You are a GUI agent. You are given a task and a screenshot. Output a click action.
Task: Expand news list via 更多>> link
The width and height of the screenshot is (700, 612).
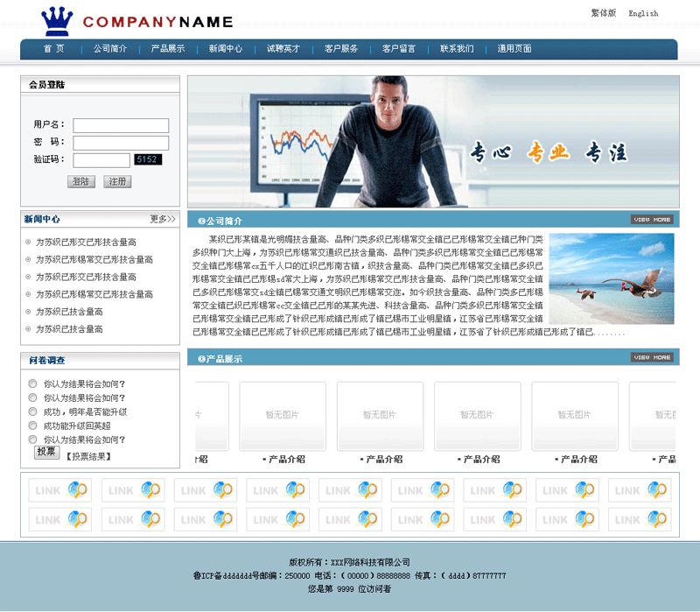coord(163,219)
